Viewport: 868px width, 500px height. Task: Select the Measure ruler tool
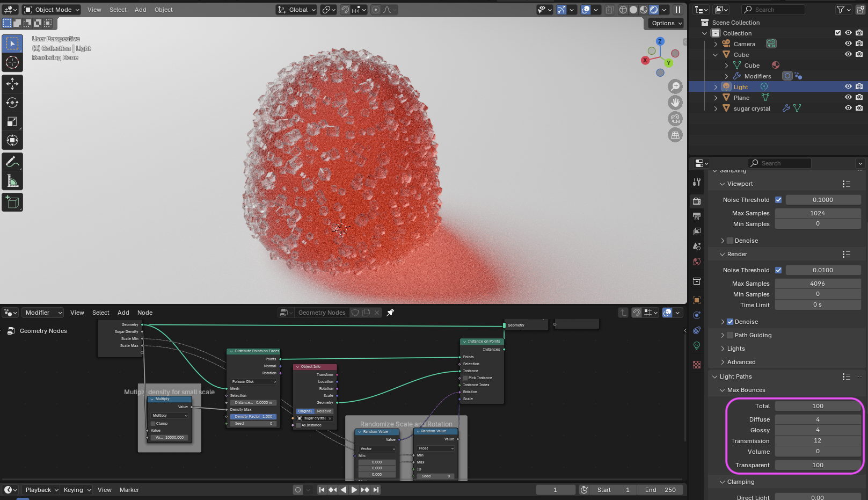12,181
